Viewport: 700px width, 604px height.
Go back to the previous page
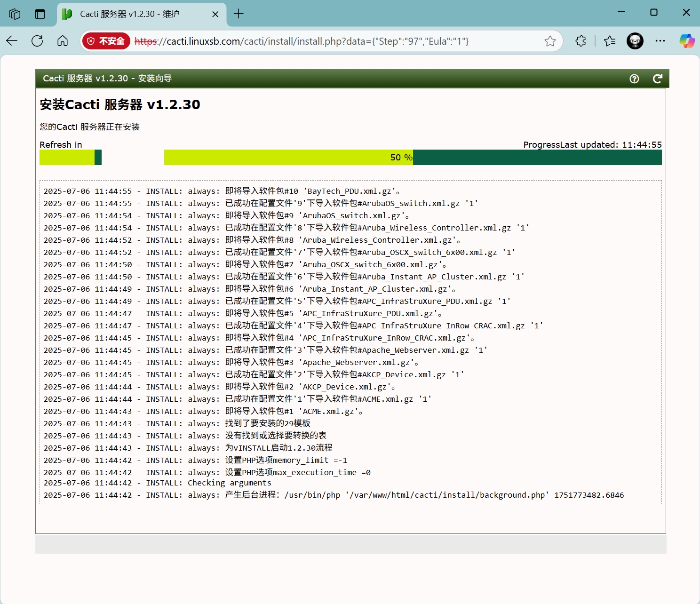click(x=12, y=41)
